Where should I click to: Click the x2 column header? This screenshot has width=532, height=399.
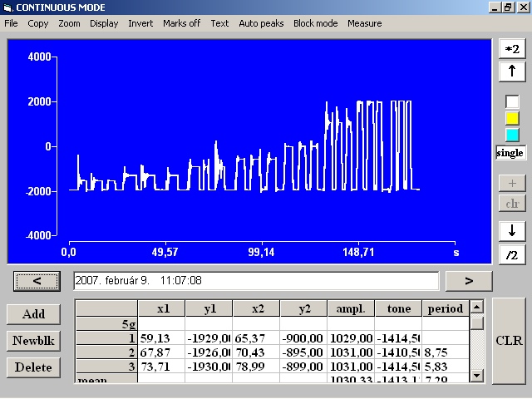click(x=256, y=308)
